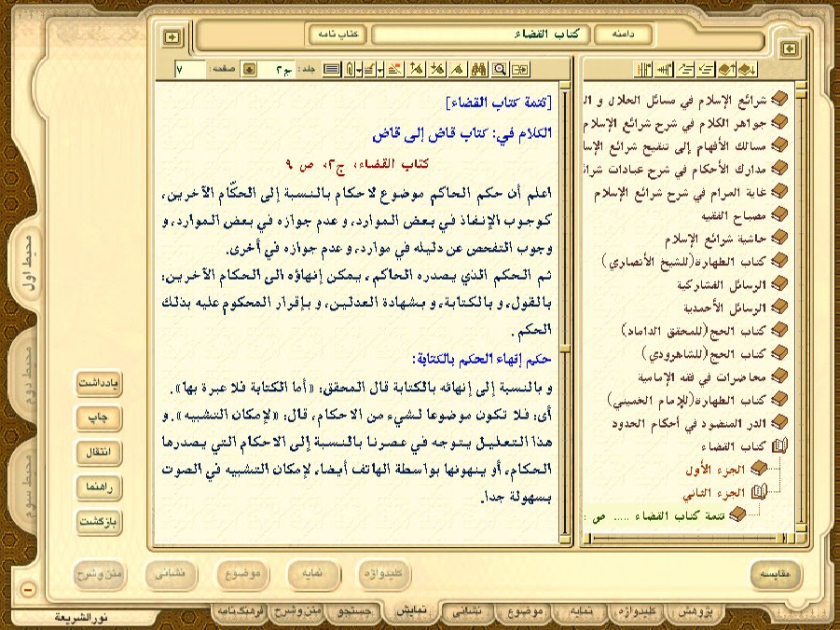Open the كليدواژه tab in bottom strip
Viewport: 840px width, 630px height.
tap(635, 610)
